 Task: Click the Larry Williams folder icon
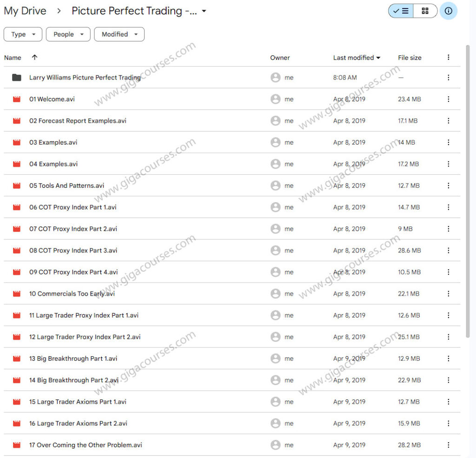point(17,78)
